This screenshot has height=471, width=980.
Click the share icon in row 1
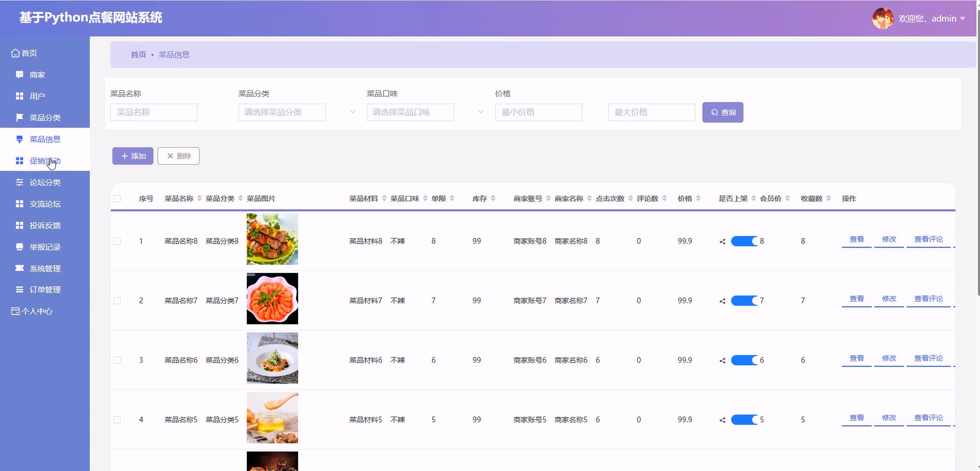[722, 242]
